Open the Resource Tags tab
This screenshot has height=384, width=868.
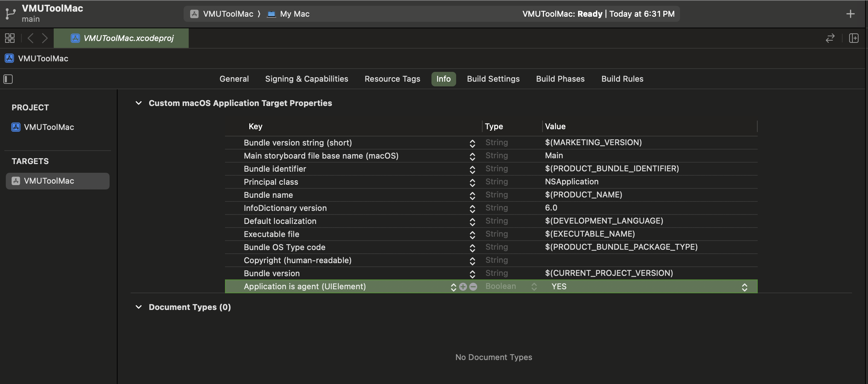point(392,79)
